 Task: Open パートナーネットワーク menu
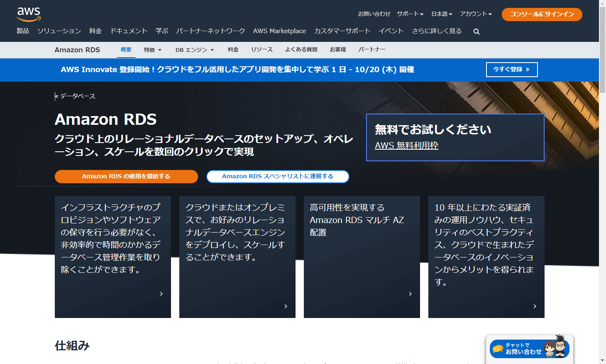(x=210, y=31)
